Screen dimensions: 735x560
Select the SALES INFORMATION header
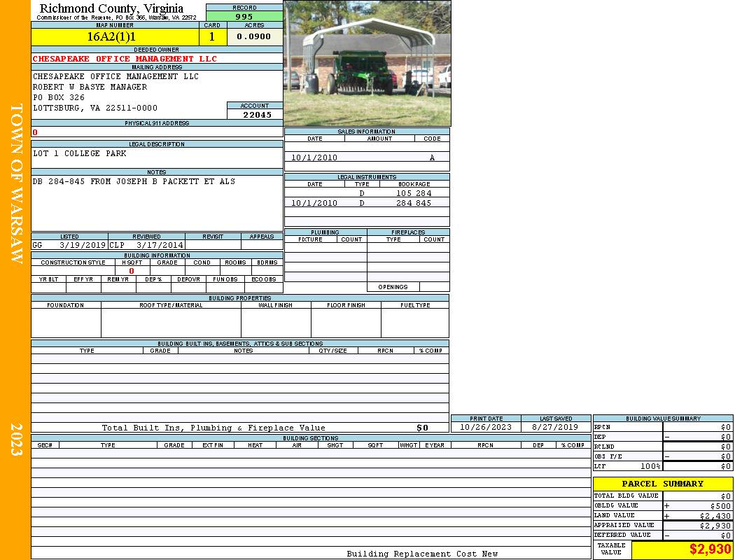coord(367,132)
